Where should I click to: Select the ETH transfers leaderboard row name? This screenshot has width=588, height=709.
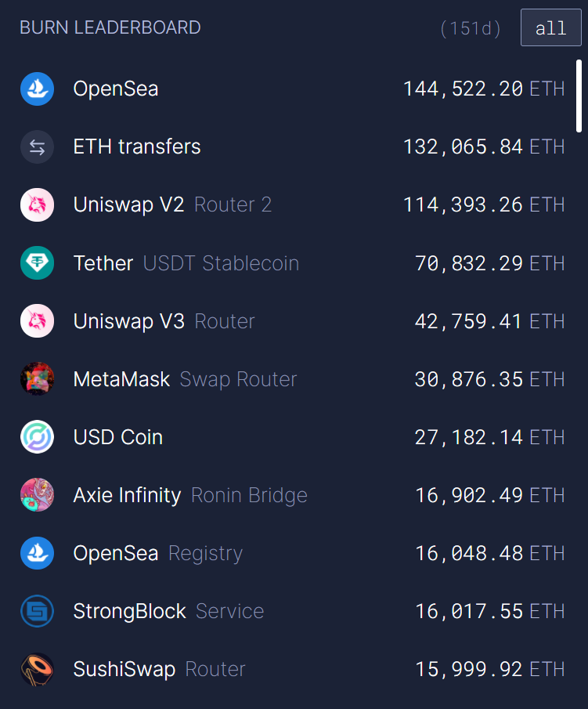tap(137, 147)
